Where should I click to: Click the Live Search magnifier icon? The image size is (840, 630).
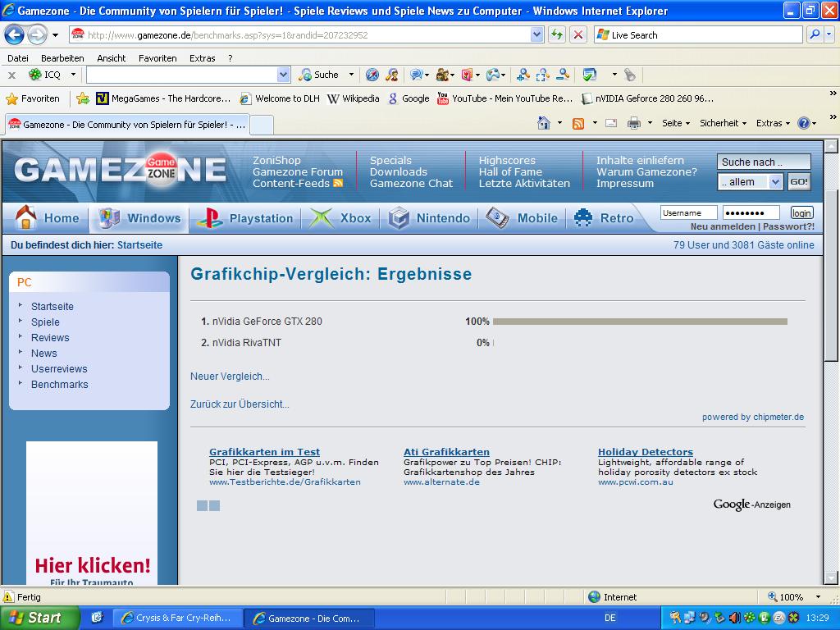[815, 34]
